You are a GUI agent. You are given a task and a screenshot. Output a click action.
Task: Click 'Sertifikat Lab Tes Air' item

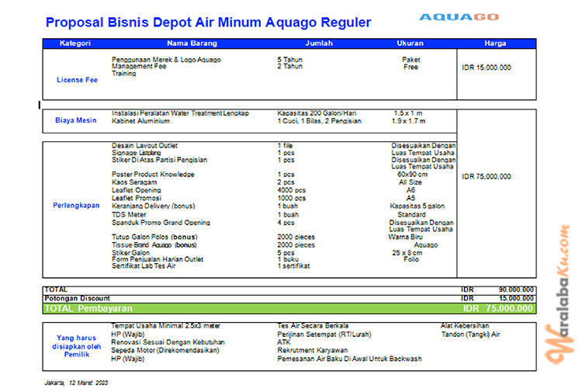tap(144, 265)
